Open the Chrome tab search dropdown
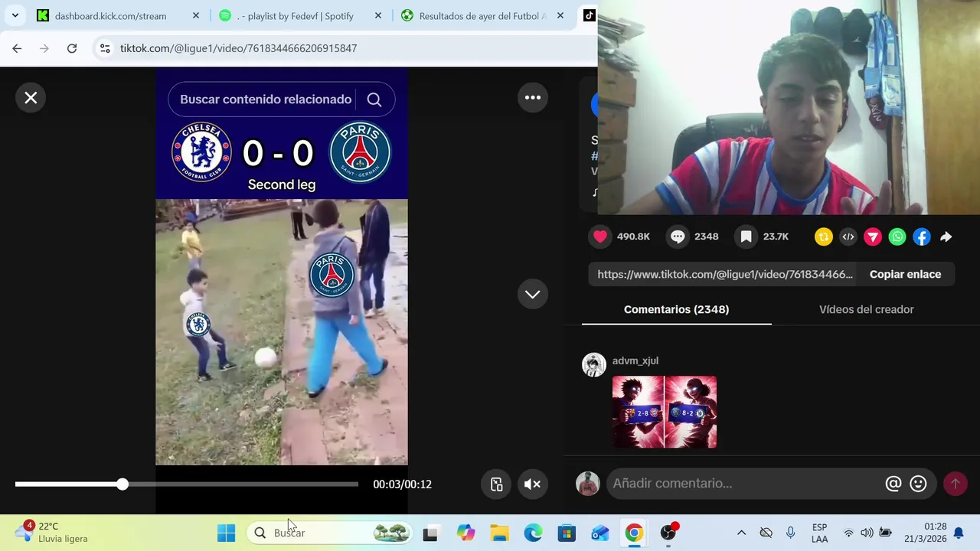Screen dimensions: 980x551 tap(15, 15)
